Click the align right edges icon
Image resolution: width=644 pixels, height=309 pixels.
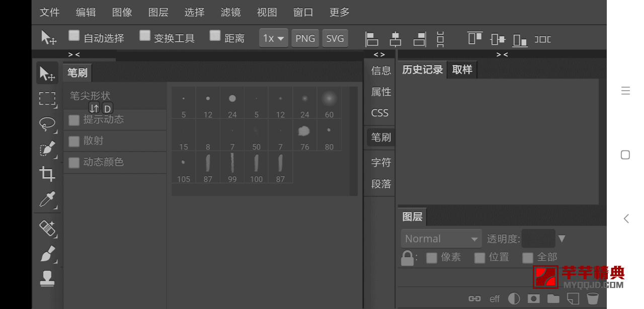[420, 39]
